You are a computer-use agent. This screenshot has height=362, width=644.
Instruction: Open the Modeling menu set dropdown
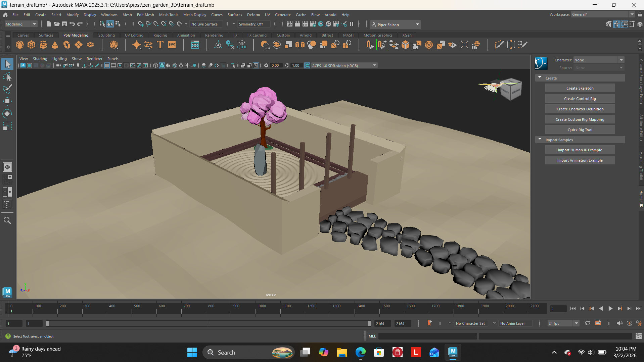coord(21,24)
